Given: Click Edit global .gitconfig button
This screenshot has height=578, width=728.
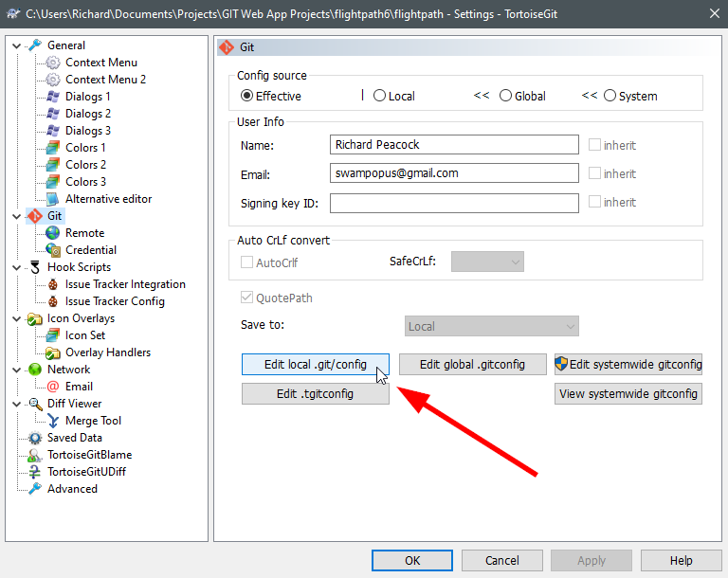Looking at the screenshot, I should pyautogui.click(x=473, y=365).
